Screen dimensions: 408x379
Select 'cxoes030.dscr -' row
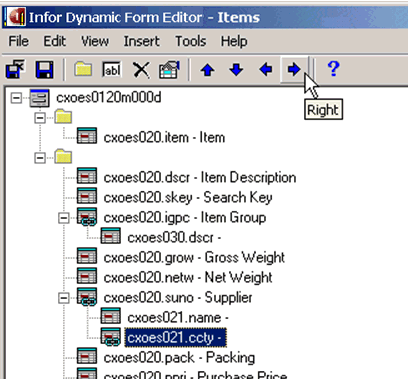tap(174, 237)
